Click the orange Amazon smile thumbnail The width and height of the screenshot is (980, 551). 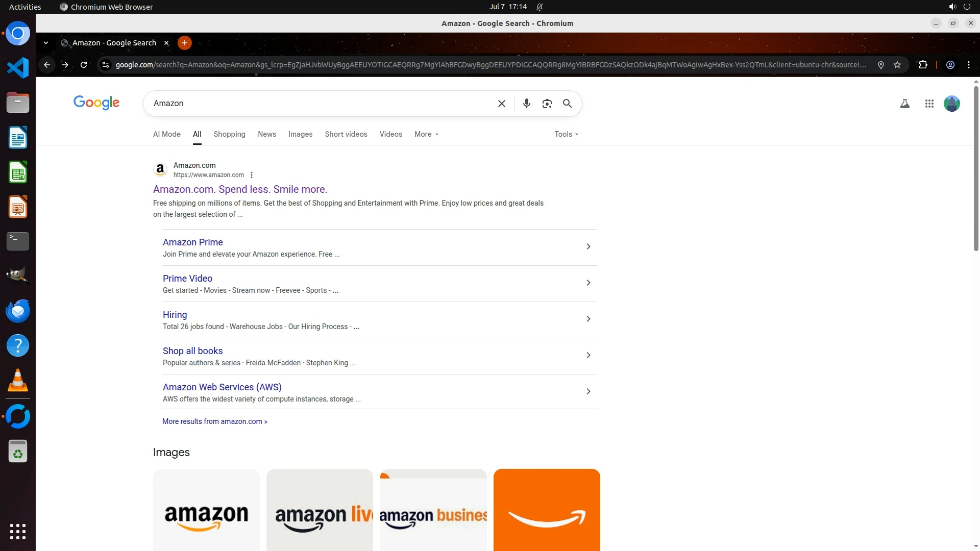coord(546,510)
